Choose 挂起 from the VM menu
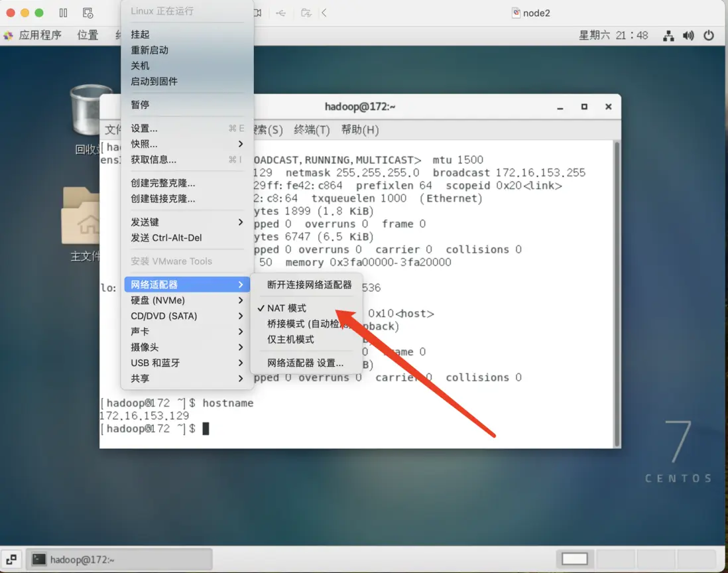Screen dimensions: 728x573 [187, 34]
